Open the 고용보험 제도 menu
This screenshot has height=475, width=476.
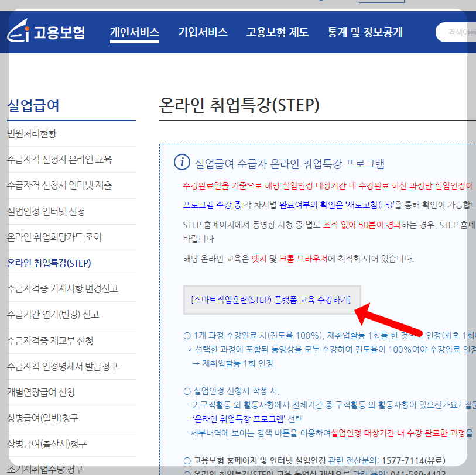(278, 32)
